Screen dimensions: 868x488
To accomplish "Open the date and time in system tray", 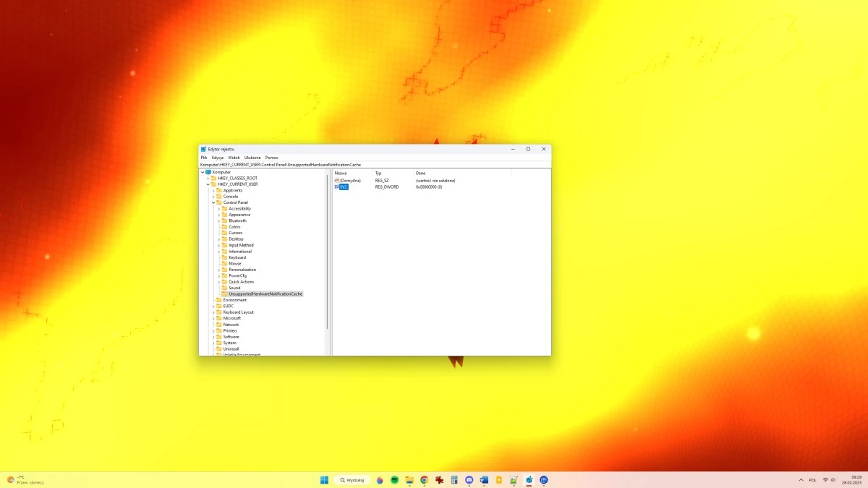I will pos(851,479).
